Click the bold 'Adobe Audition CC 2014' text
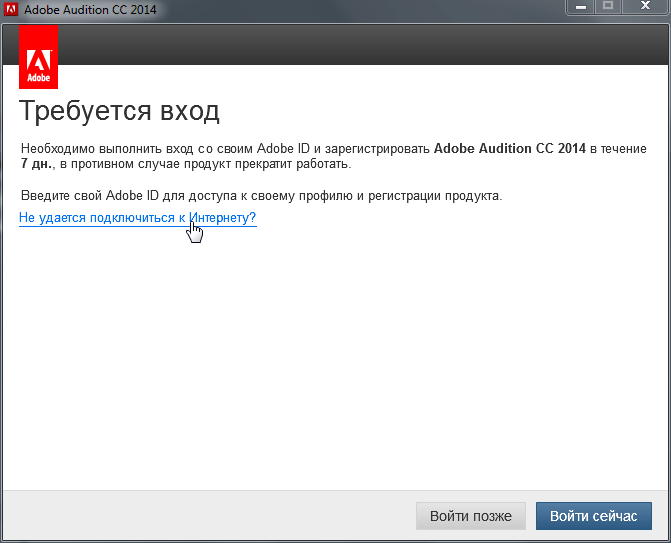671x543 pixels. pyautogui.click(x=510, y=148)
